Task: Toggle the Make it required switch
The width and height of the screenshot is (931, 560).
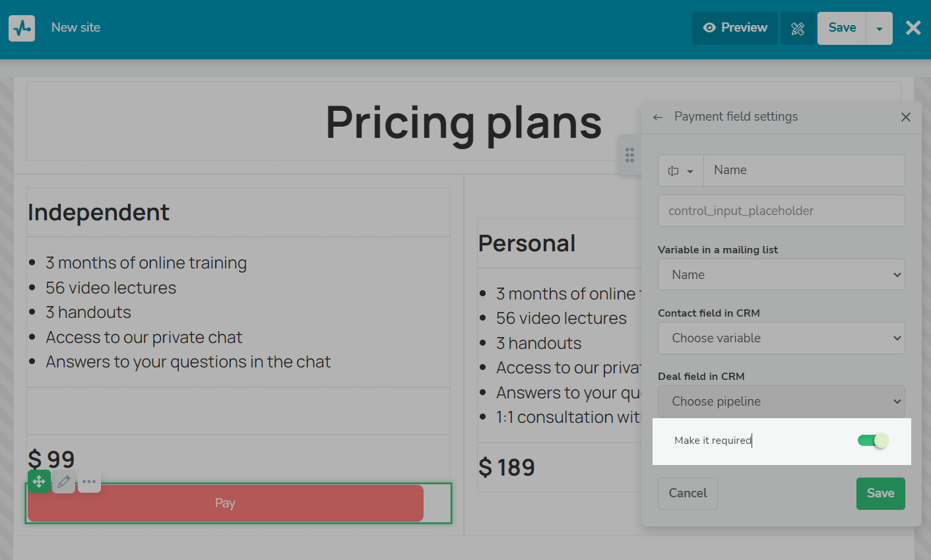Action: pyautogui.click(x=873, y=441)
